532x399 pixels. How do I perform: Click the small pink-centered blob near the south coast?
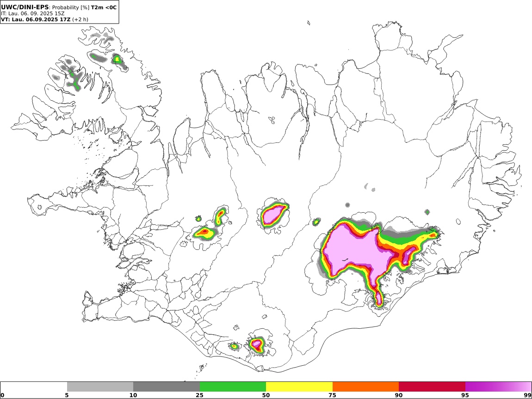257,345
